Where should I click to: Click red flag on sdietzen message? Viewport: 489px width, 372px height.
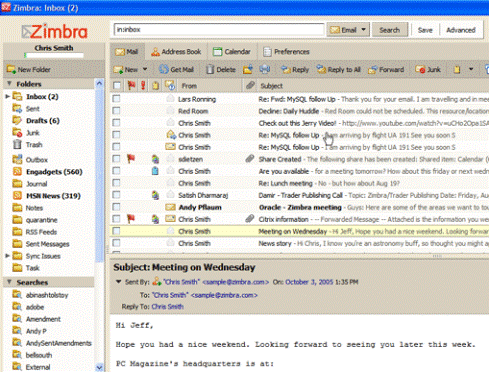131,159
